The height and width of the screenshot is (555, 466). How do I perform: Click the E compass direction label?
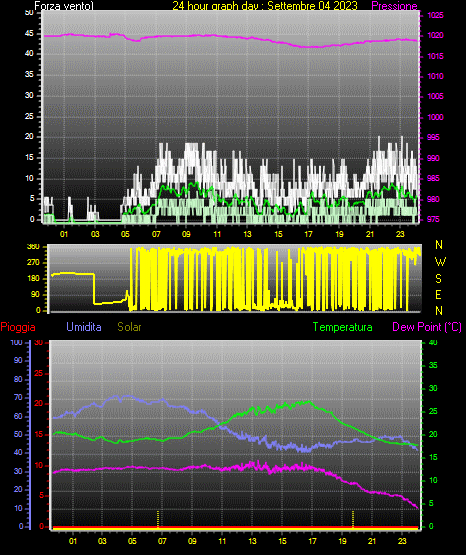(438, 295)
